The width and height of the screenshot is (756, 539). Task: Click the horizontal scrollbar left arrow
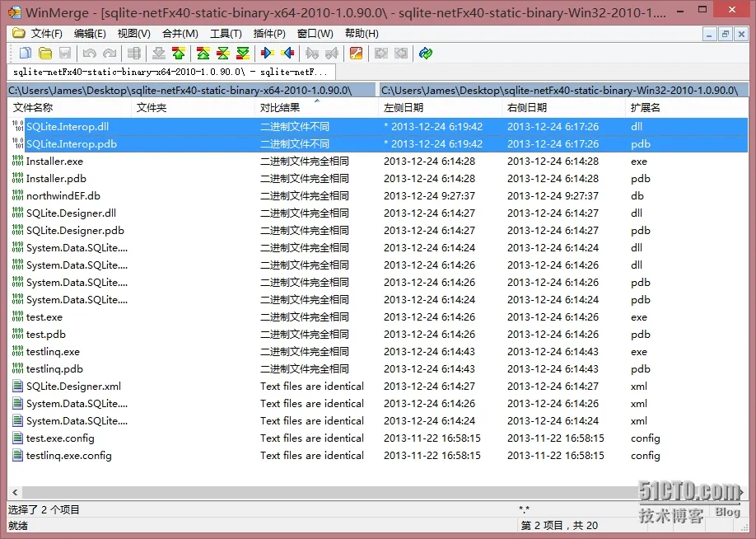pyautogui.click(x=15, y=492)
